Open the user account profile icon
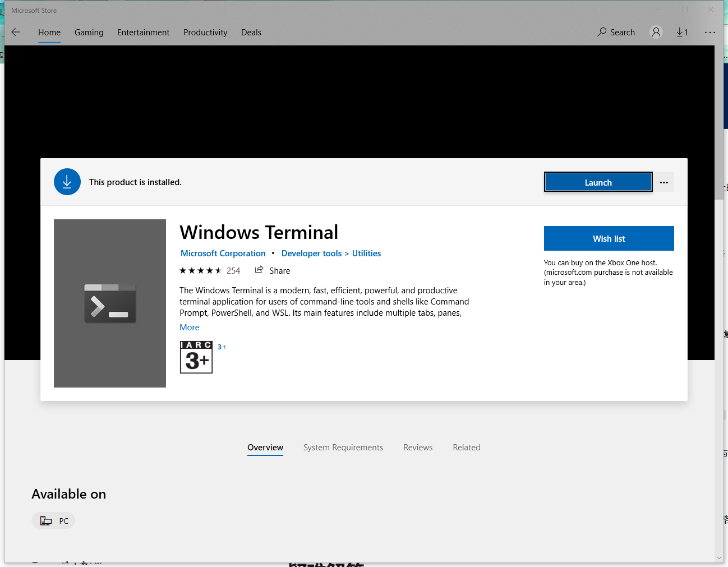The image size is (728, 567). [x=656, y=32]
